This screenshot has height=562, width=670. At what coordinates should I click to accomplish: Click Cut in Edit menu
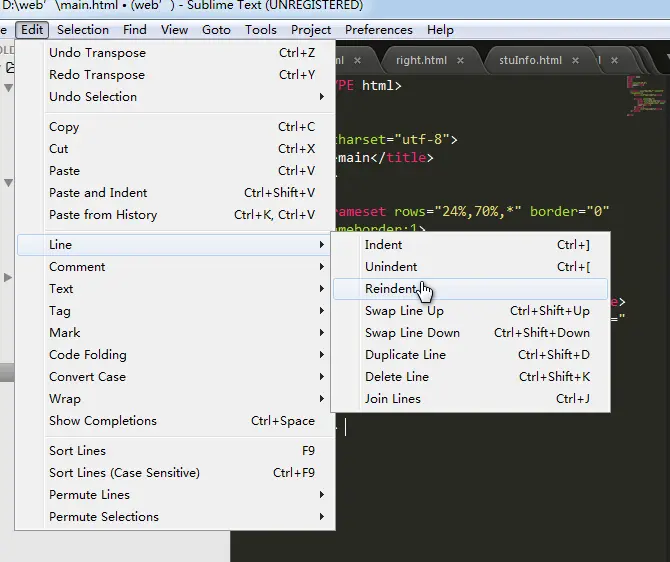pos(175,149)
